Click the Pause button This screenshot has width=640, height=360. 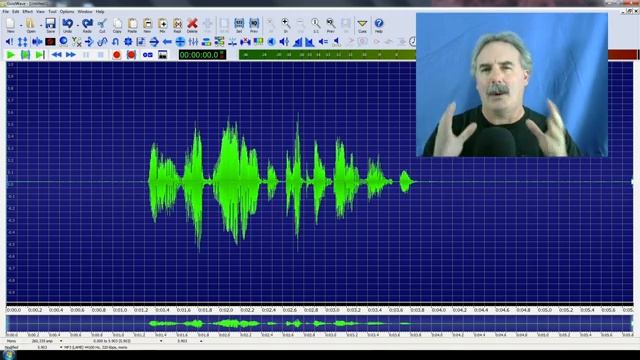86,55
